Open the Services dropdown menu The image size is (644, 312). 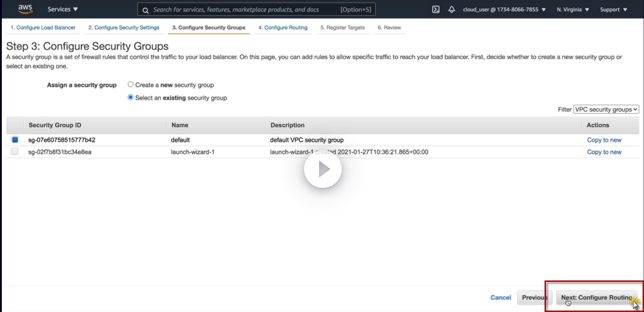click(x=62, y=9)
